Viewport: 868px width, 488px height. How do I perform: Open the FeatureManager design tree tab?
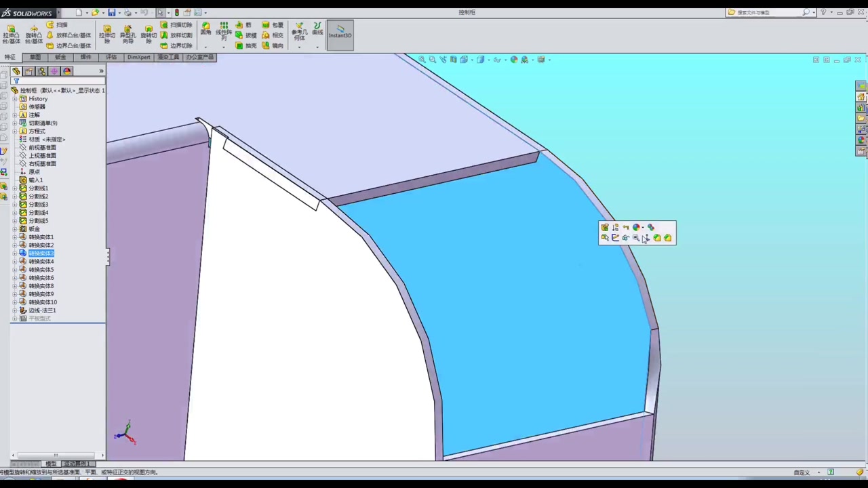[16, 71]
